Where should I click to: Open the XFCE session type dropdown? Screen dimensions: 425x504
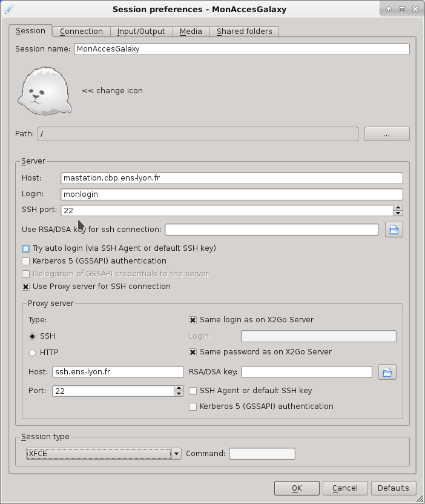point(104,454)
